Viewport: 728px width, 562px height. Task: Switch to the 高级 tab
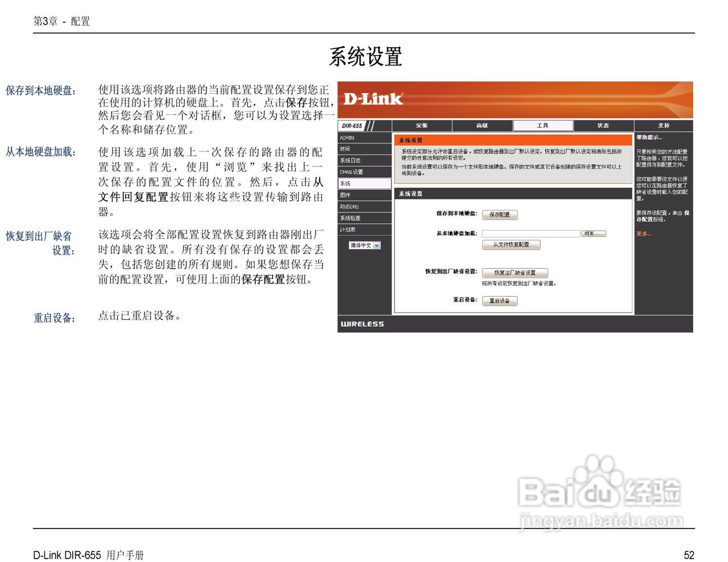482,126
